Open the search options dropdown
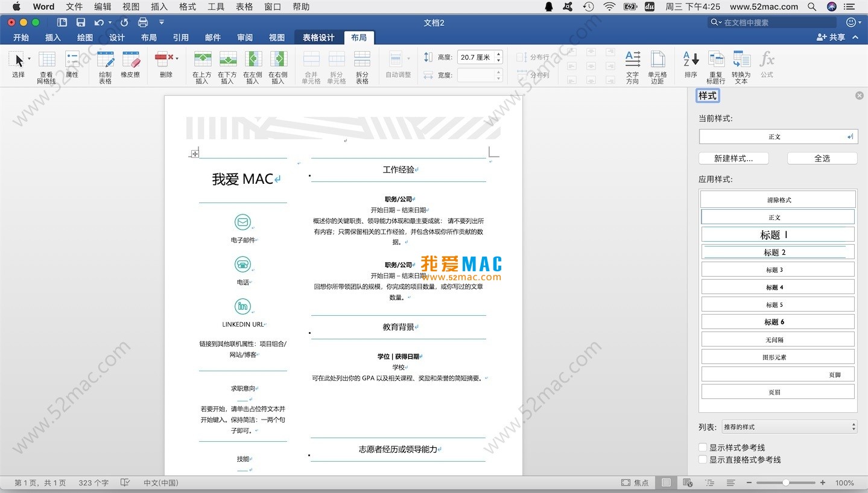 [716, 22]
